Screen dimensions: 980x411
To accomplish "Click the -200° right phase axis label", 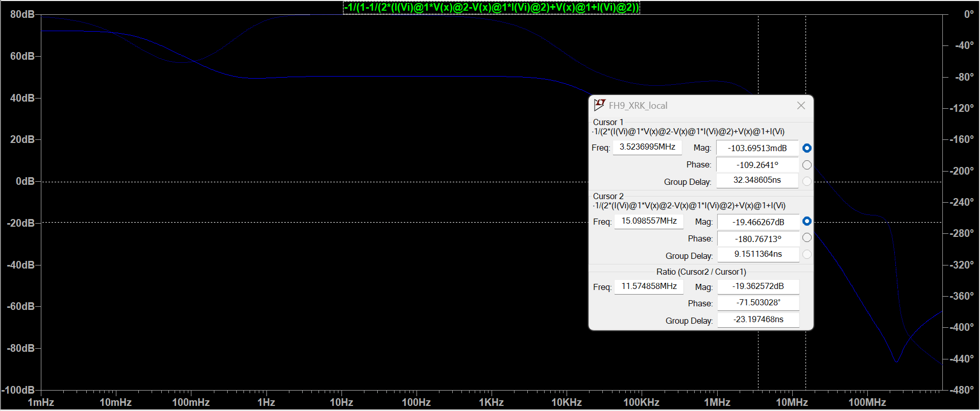I will point(962,171).
